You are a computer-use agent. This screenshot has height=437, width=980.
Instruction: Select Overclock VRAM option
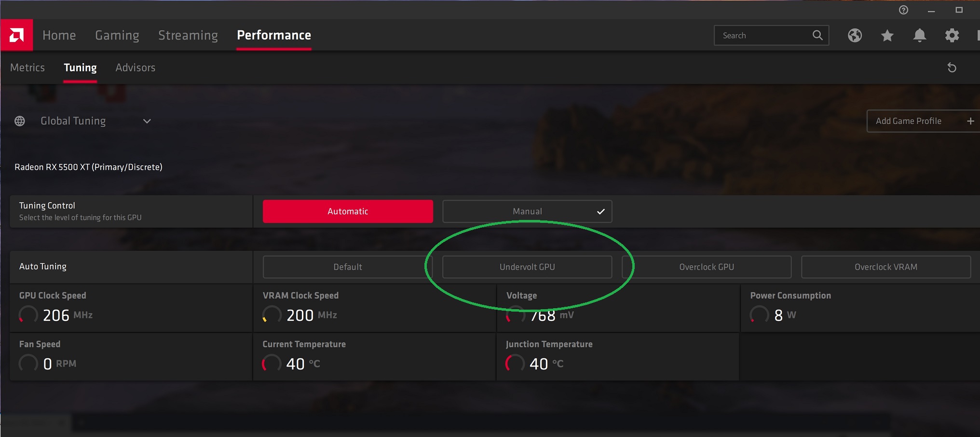(x=886, y=267)
